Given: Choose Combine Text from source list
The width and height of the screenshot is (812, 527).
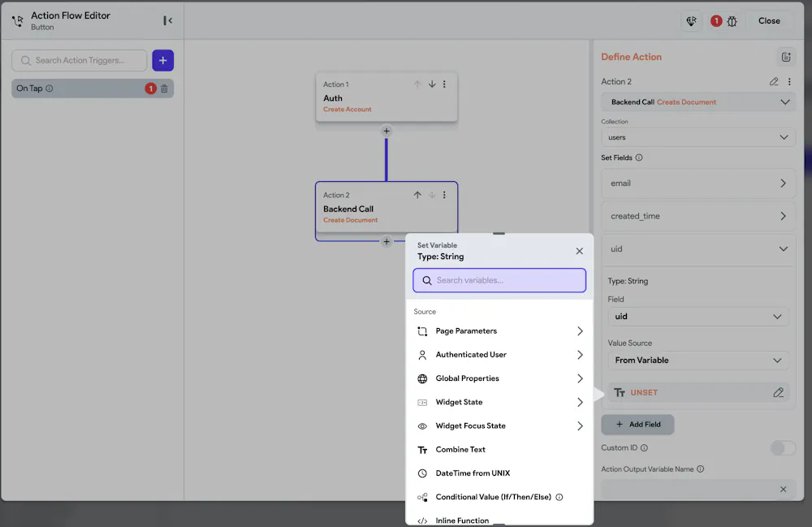Looking at the screenshot, I should pyautogui.click(x=460, y=450).
